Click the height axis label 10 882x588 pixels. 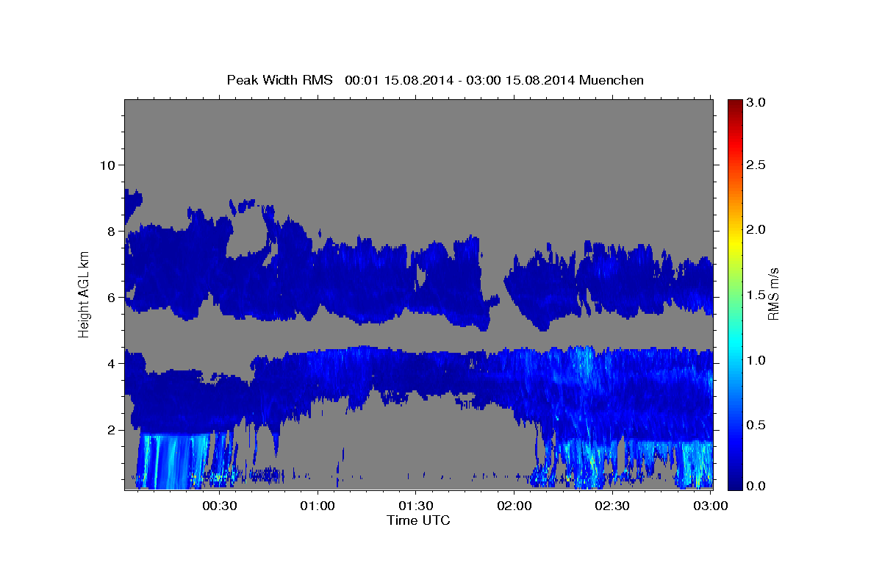107,165
